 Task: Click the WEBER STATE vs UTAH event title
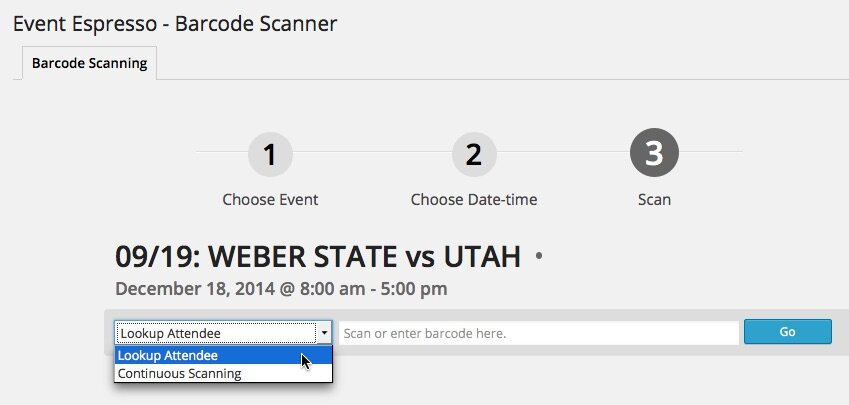pyautogui.click(x=318, y=257)
